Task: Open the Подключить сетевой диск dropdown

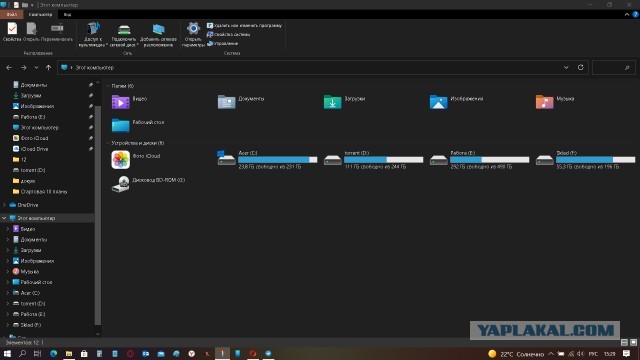Action: click(x=124, y=35)
